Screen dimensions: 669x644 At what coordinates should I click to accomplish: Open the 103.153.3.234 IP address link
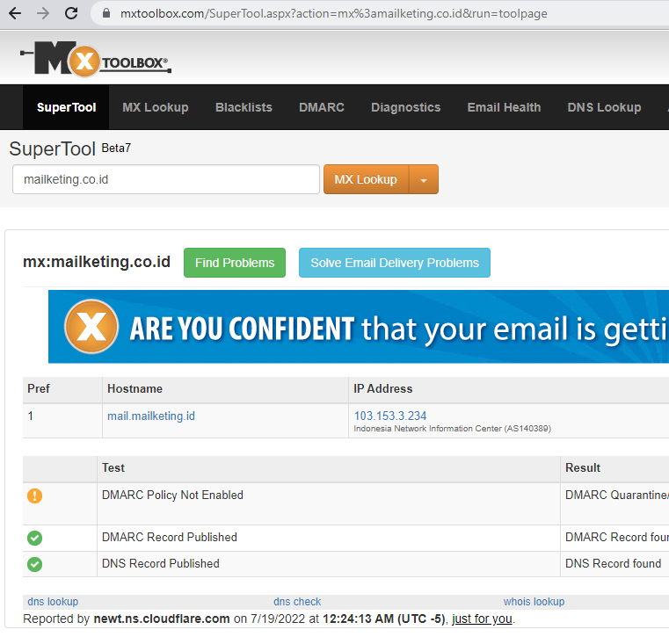coord(389,416)
